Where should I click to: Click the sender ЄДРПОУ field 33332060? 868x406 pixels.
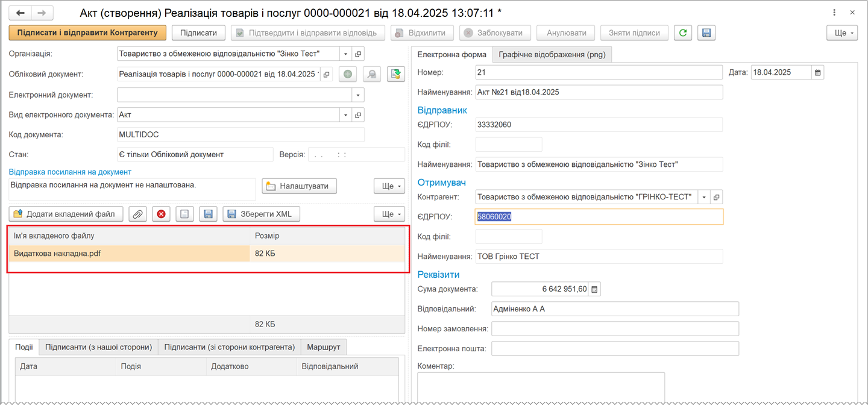[599, 125]
